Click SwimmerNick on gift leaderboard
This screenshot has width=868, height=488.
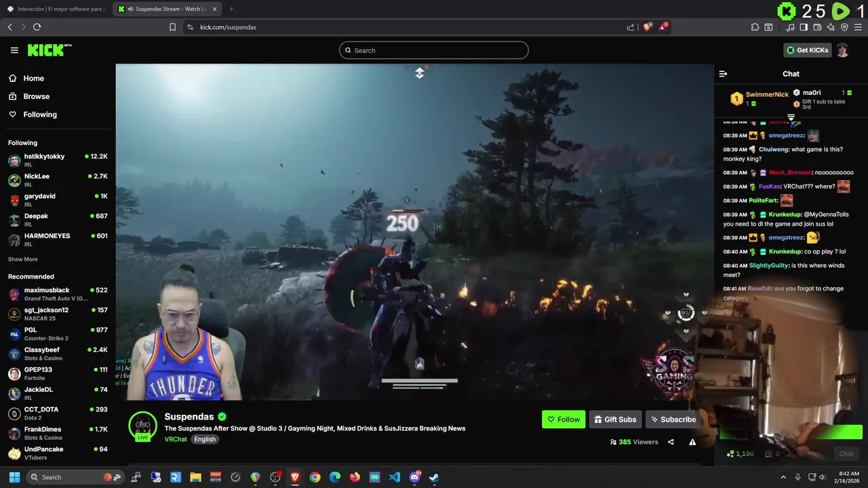[767, 95]
